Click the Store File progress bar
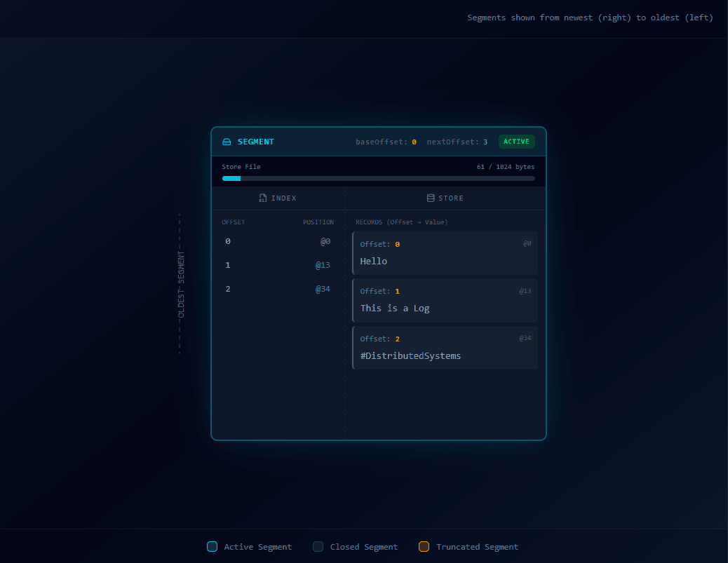728x563 pixels. click(378, 179)
